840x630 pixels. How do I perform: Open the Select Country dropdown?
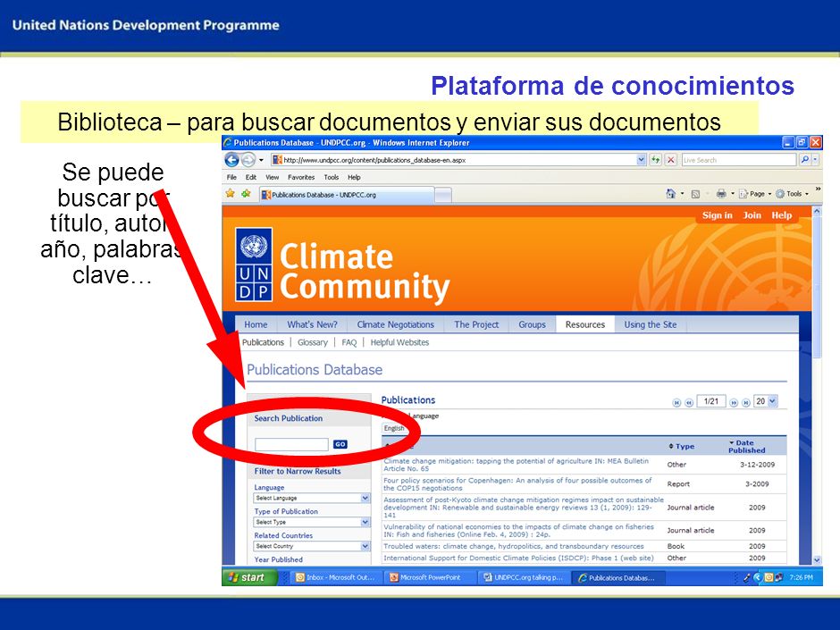[x=312, y=546]
